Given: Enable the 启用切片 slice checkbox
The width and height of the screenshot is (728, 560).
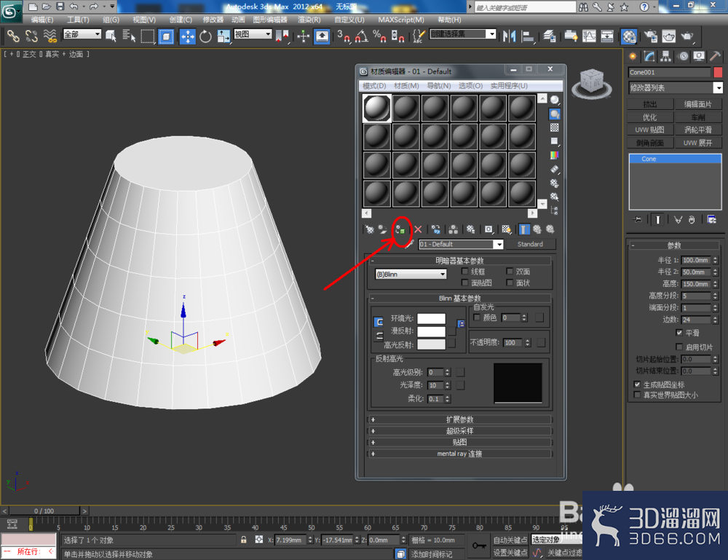Looking at the screenshot, I should coord(679,347).
